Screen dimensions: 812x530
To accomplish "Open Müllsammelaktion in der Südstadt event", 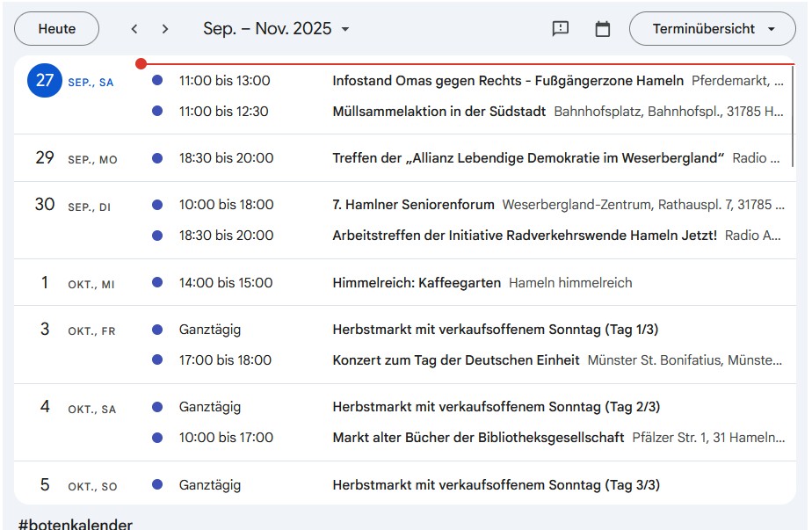I will pos(439,112).
